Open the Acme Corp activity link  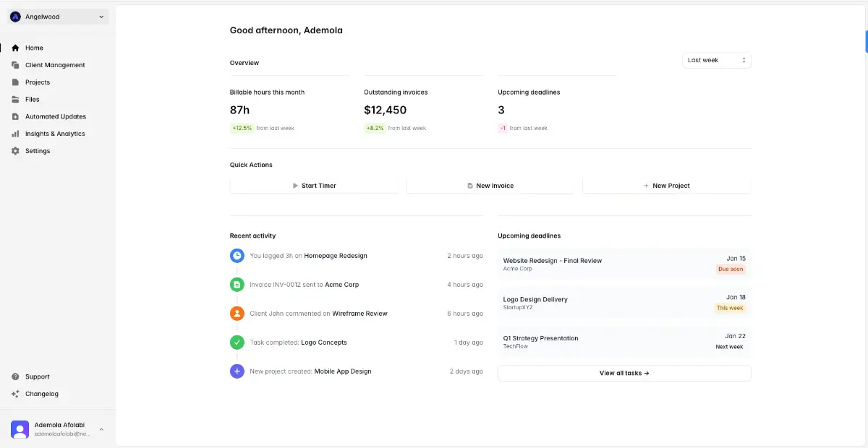click(341, 285)
